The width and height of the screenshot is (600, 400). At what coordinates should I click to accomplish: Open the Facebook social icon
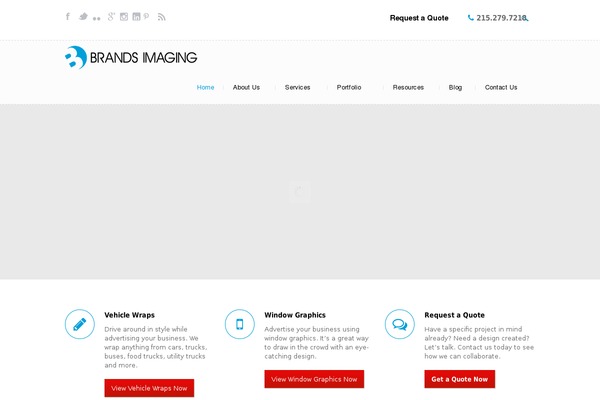68,16
